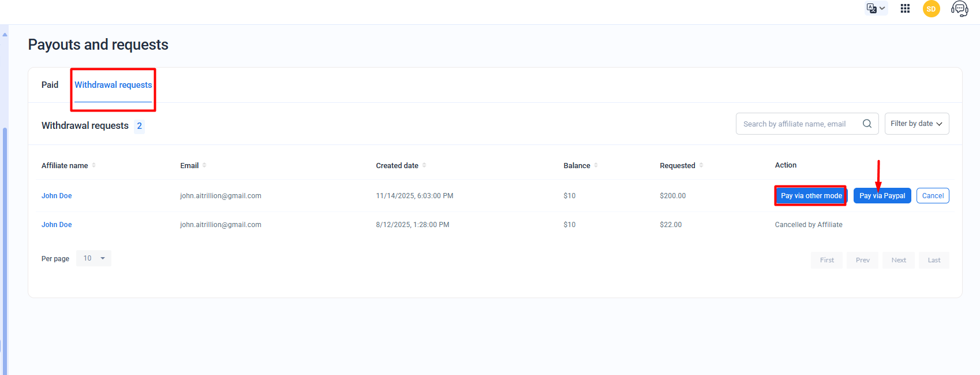Click the SD user avatar
Viewport: 980px width, 375px height.
(931, 9)
